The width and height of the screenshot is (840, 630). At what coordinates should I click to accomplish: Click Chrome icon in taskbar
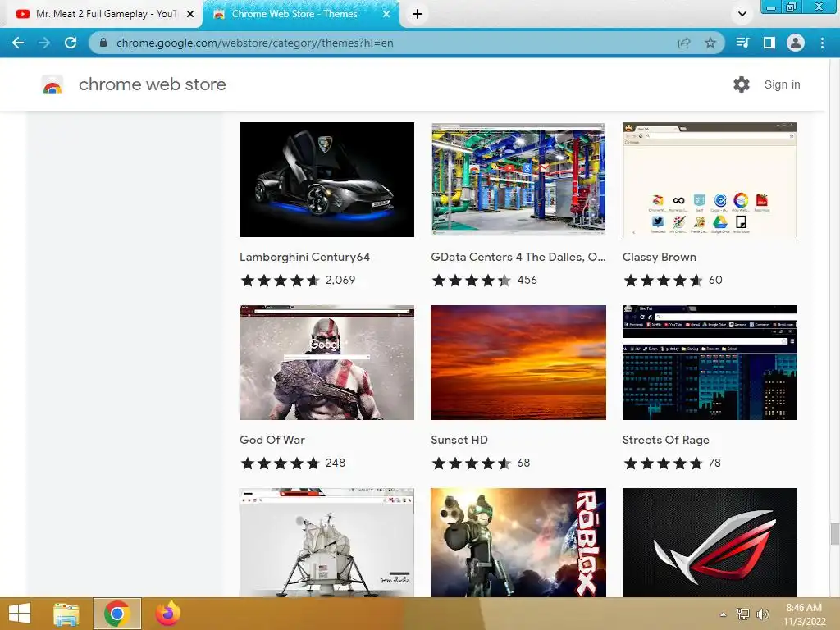pos(116,614)
